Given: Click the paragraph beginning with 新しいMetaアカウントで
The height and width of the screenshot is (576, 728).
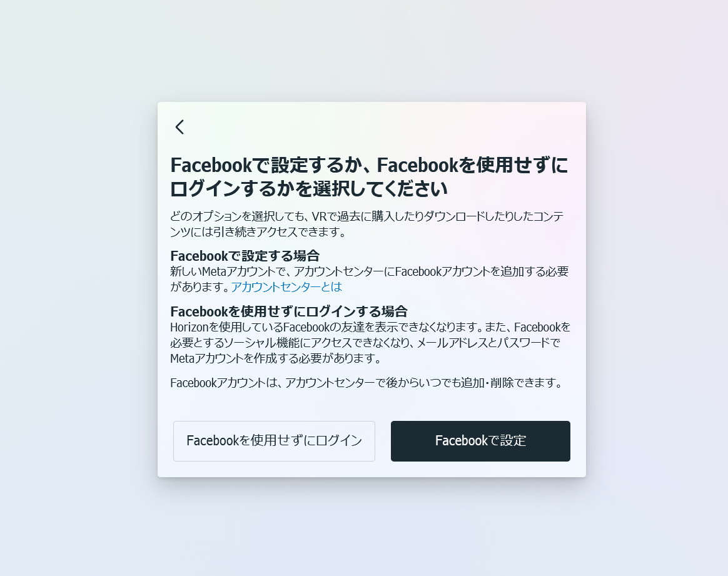Looking at the screenshot, I should point(369,279).
